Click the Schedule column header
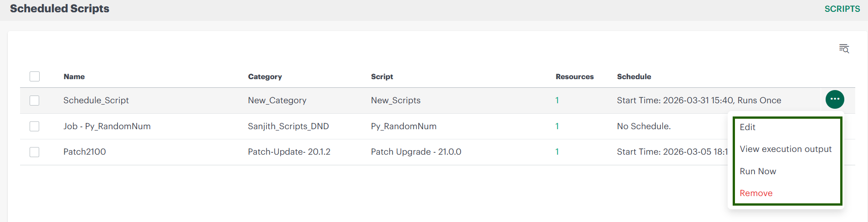Image resolution: width=868 pixels, height=222 pixels. [634, 77]
